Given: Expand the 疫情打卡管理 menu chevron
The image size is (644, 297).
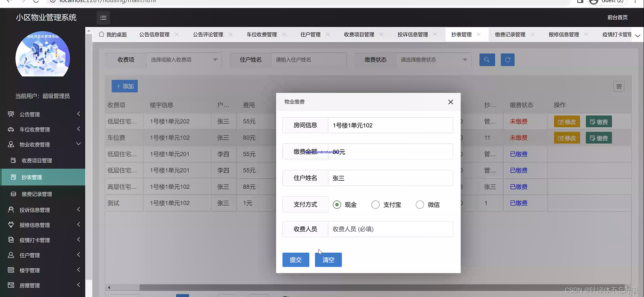Looking at the screenshot, I should coord(79,240).
